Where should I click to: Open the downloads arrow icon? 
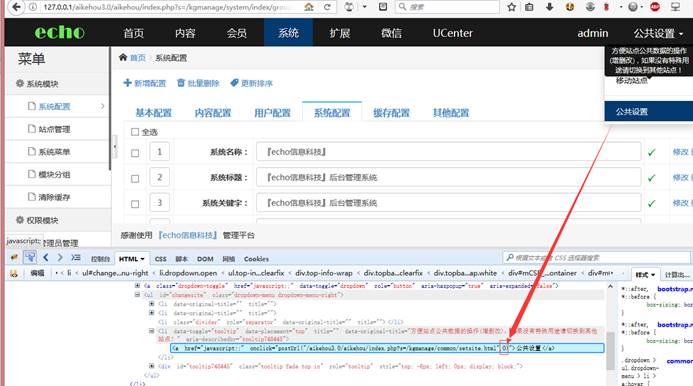[x=549, y=7]
